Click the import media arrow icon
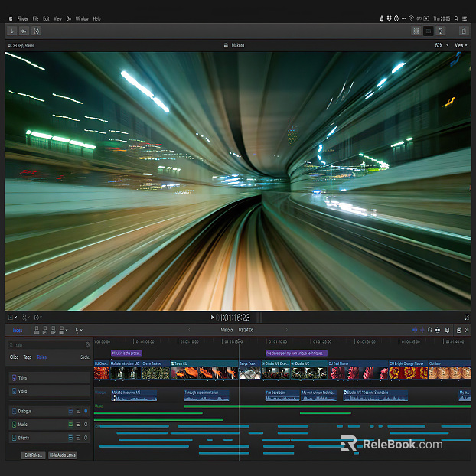The width and height of the screenshot is (476, 476). pyautogui.click(x=11, y=31)
